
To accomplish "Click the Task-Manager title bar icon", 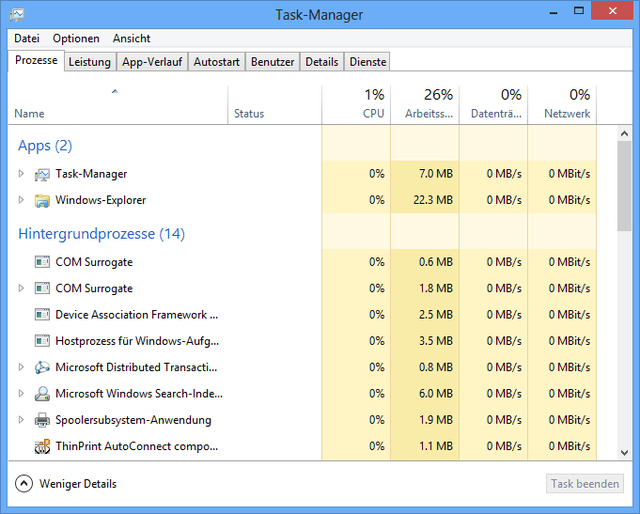I will 17,15.
